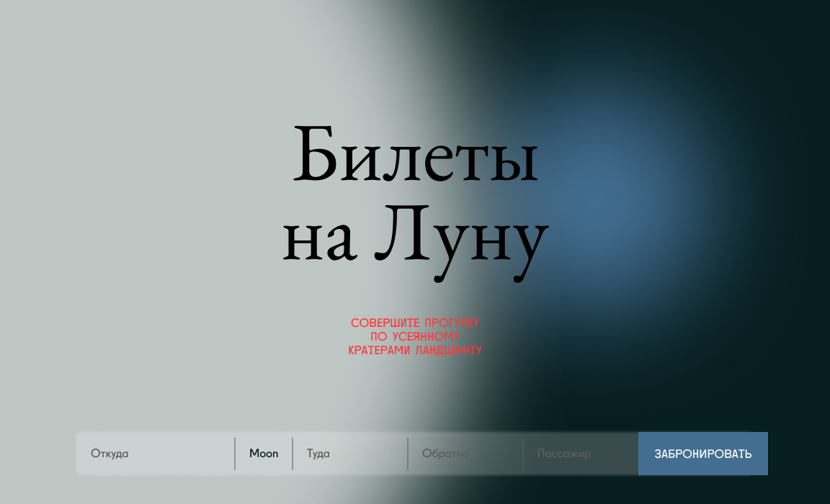Open the Туда departure date field
The height and width of the screenshot is (504, 830).
[349, 454]
